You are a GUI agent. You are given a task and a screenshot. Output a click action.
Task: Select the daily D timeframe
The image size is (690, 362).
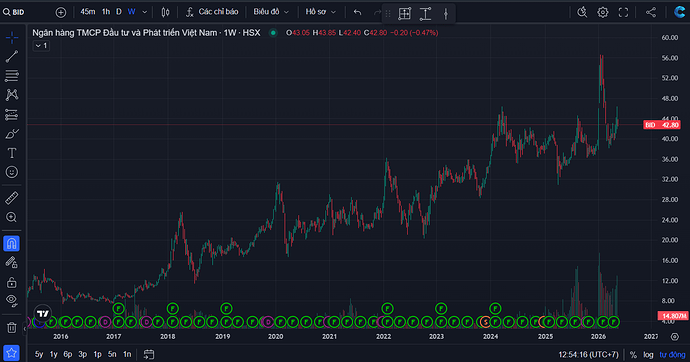pos(118,12)
